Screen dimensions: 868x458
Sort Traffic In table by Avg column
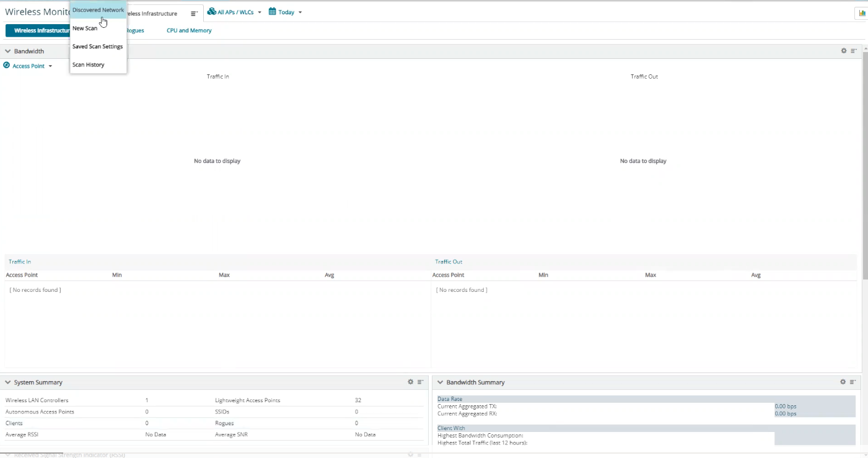(x=330, y=275)
